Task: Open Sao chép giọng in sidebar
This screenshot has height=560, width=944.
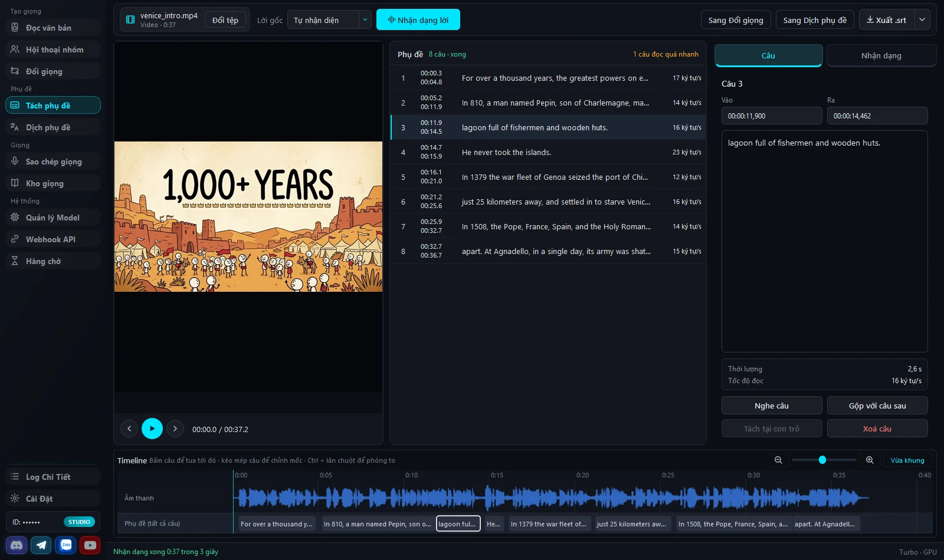Action: coord(53,162)
